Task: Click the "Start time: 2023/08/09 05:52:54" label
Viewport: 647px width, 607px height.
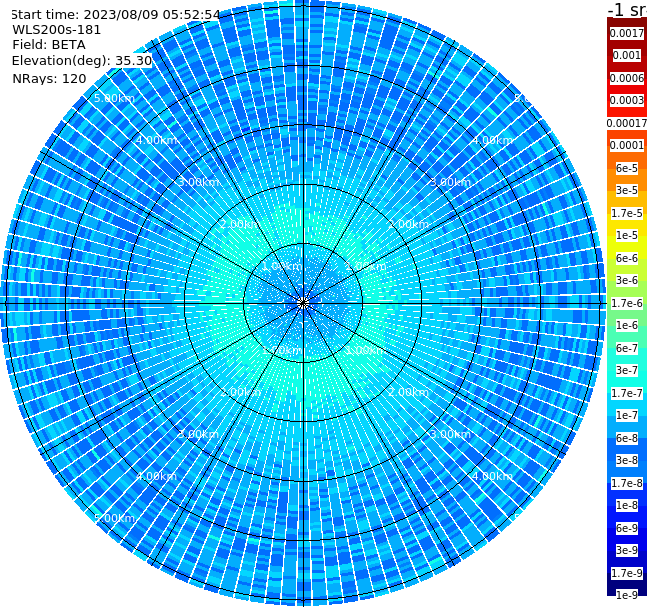Action: click(x=115, y=14)
